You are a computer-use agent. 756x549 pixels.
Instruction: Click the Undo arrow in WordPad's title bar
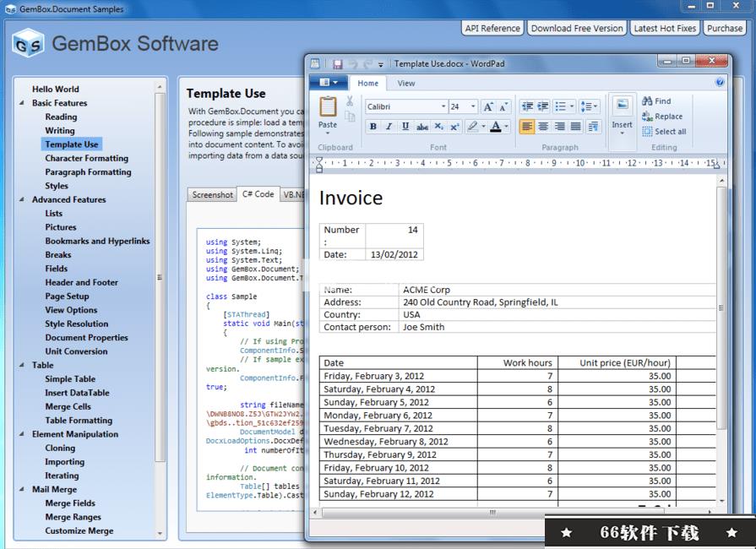(x=353, y=64)
